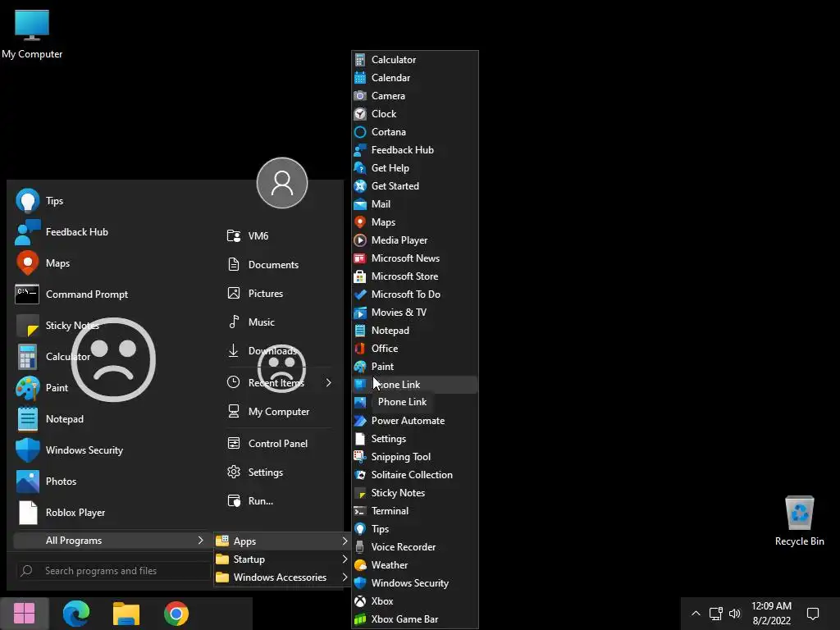Screen dimensions: 840x630
Task: Open Get Started app
Action: click(x=415, y=186)
